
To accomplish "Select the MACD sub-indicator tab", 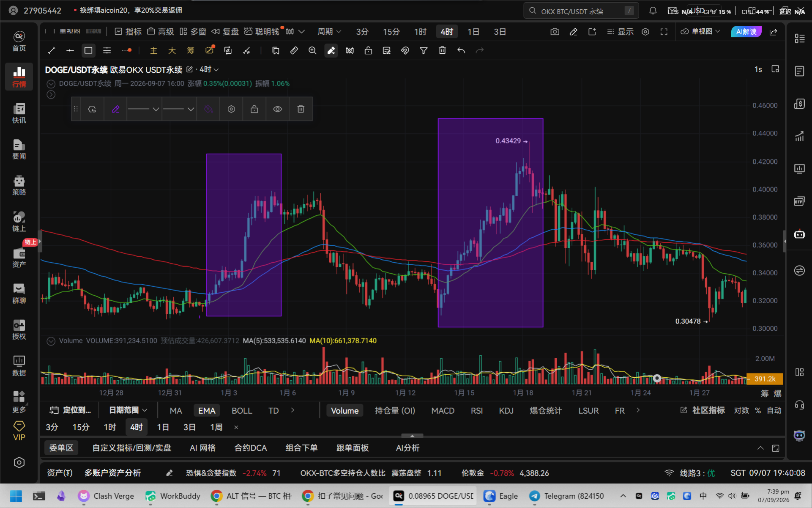I will tap(443, 411).
